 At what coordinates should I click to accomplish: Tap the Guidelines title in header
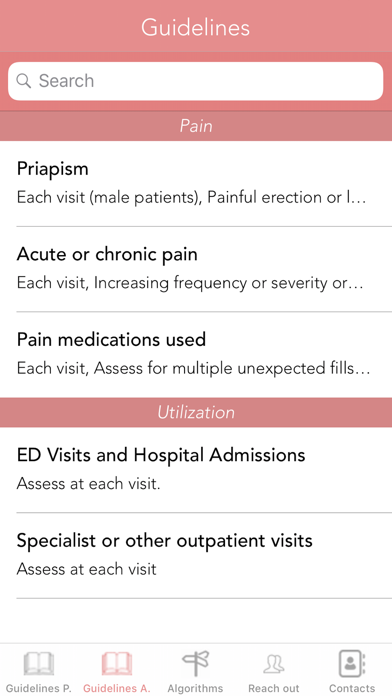tap(196, 28)
